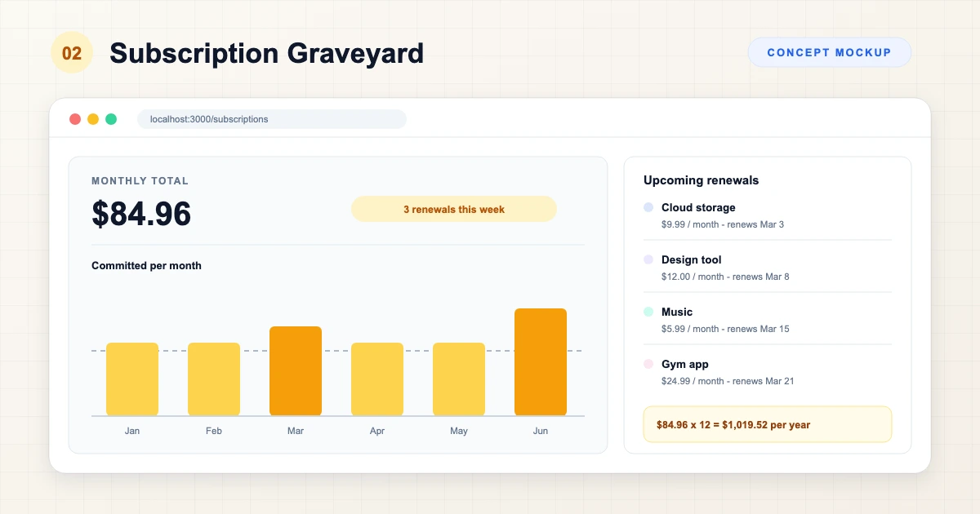Open the Design tool renewal item
The height and width of the screenshot is (514, 980).
click(x=768, y=268)
